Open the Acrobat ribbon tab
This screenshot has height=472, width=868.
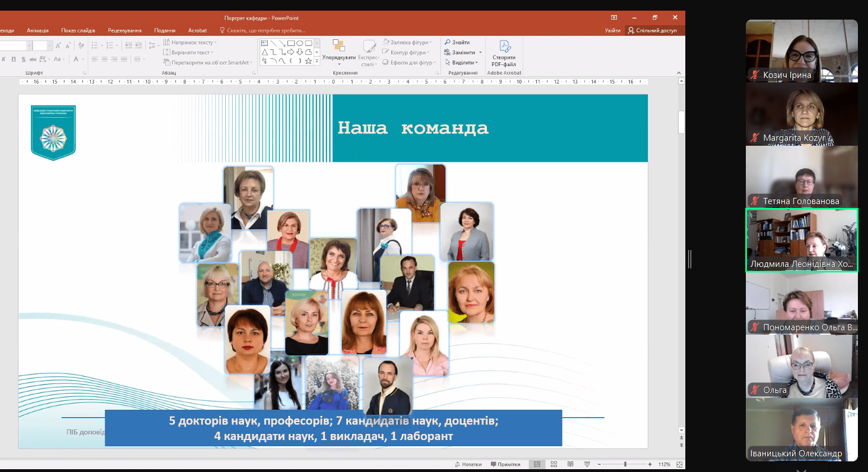[x=197, y=31]
